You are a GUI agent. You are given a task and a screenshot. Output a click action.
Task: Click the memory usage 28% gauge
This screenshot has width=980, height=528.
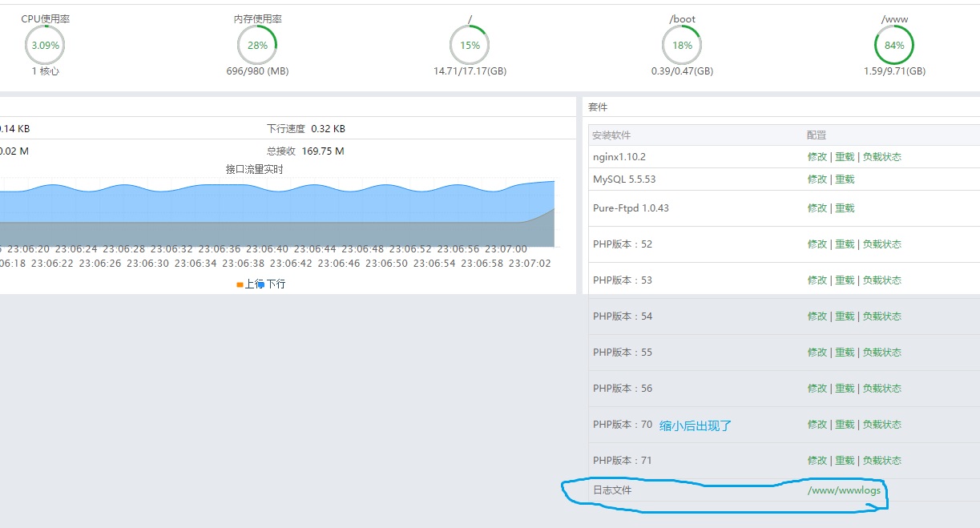coord(257,45)
